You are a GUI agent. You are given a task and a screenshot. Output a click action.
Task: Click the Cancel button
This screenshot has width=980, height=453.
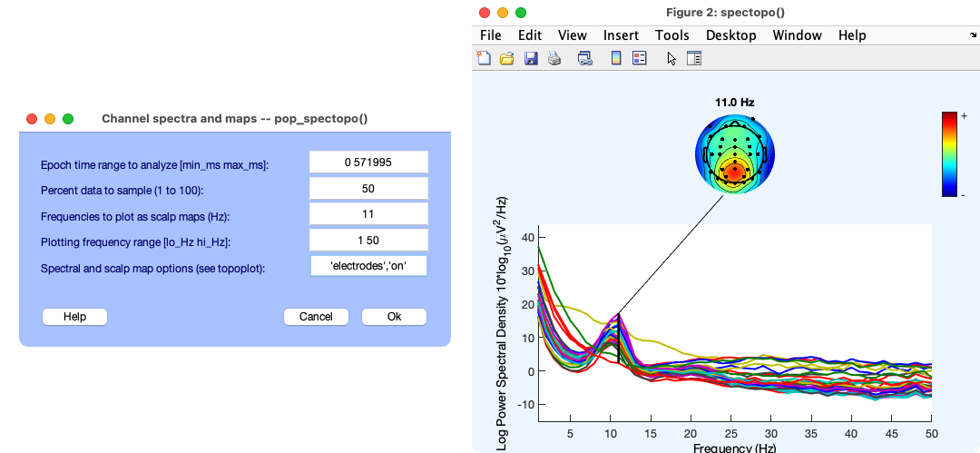316,317
